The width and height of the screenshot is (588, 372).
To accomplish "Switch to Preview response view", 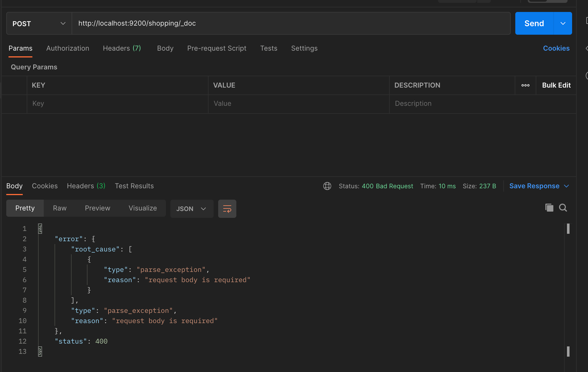I will (x=97, y=208).
